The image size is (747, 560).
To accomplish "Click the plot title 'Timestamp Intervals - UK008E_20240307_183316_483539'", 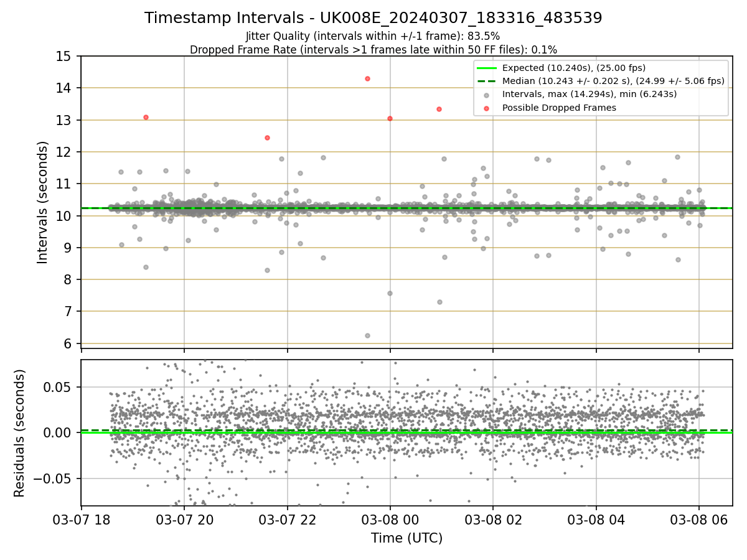I will [x=373, y=18].
